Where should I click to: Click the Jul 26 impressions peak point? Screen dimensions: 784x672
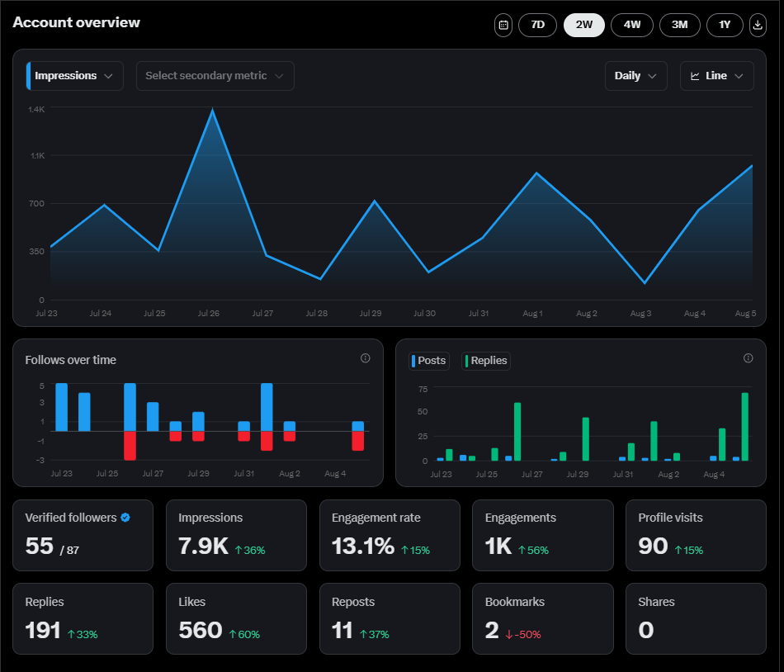click(212, 110)
